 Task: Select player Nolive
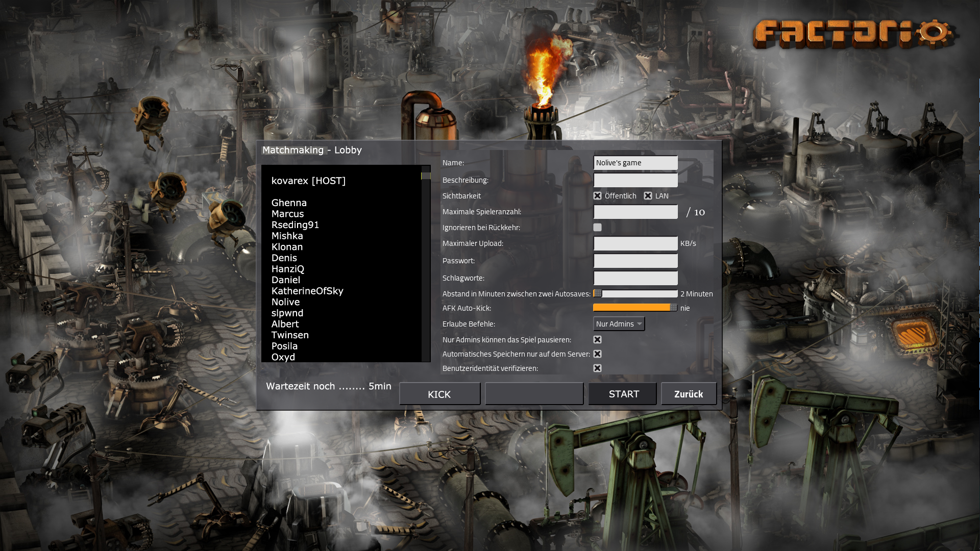coord(285,302)
